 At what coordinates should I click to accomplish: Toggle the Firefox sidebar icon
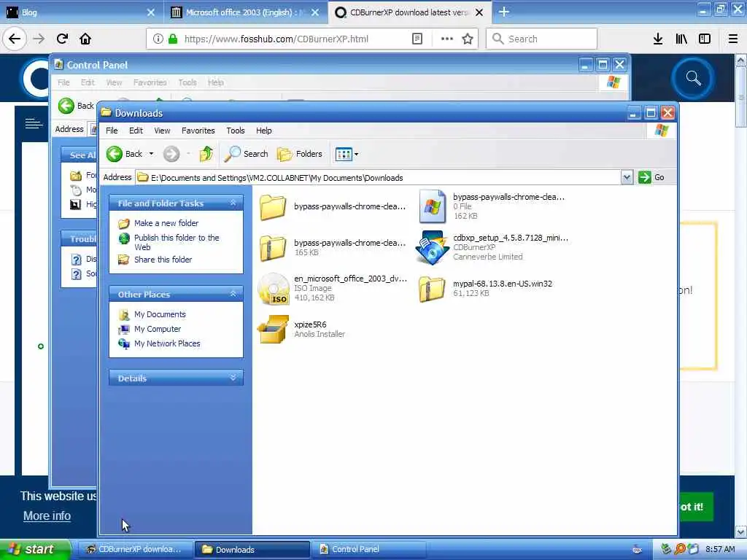pyautogui.click(x=705, y=39)
